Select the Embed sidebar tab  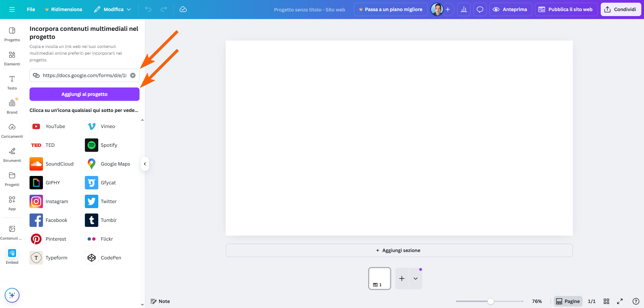coord(12,257)
